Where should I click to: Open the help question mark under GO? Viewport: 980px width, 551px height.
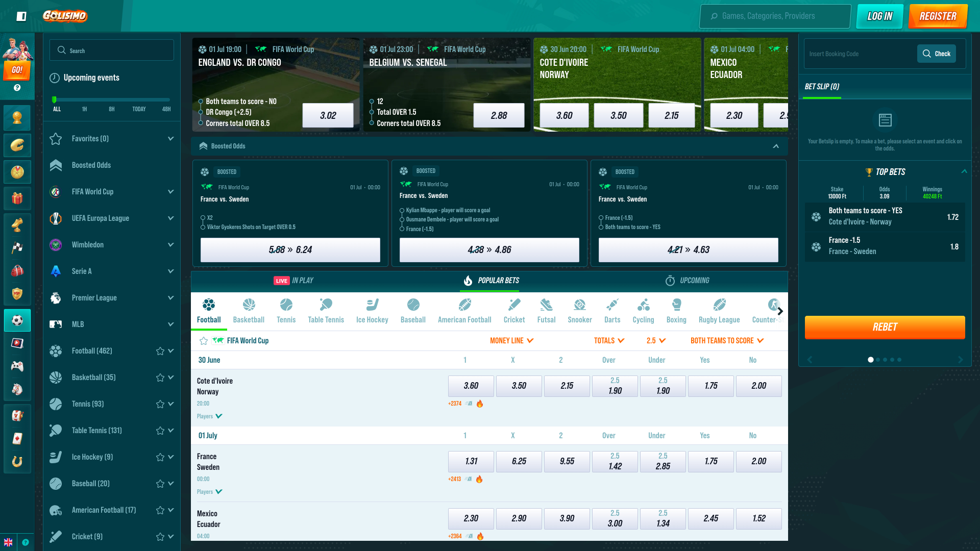tap(17, 88)
